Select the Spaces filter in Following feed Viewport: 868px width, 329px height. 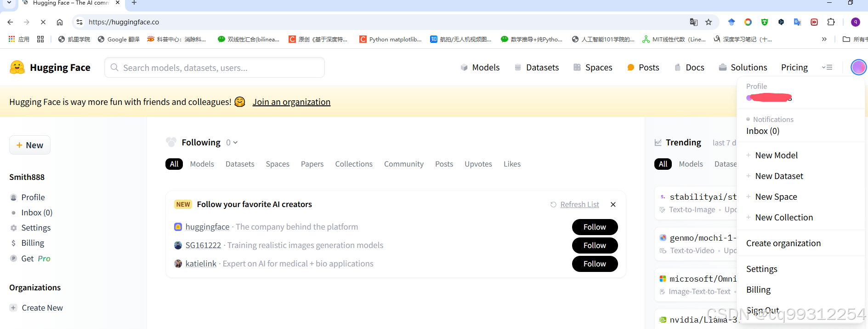pyautogui.click(x=278, y=164)
